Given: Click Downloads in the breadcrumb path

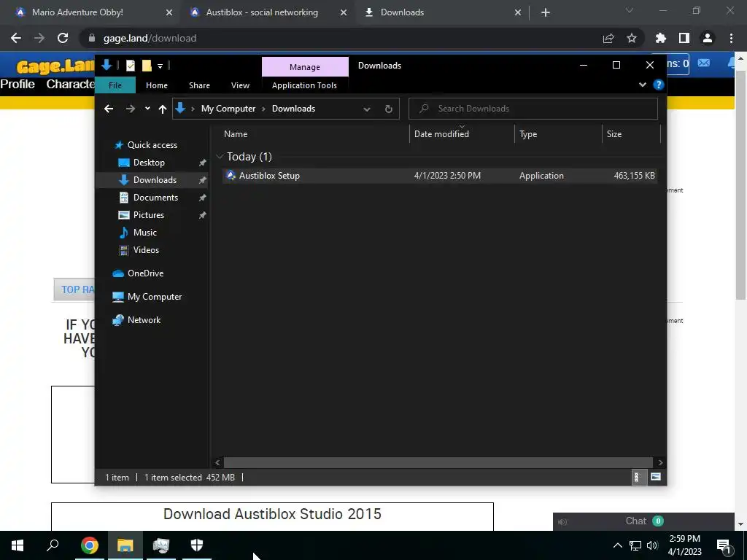Looking at the screenshot, I should pyautogui.click(x=293, y=109).
